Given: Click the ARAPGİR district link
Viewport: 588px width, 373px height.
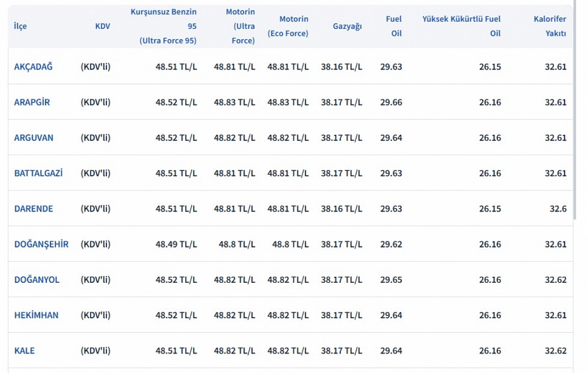Looking at the screenshot, I should pos(32,102).
